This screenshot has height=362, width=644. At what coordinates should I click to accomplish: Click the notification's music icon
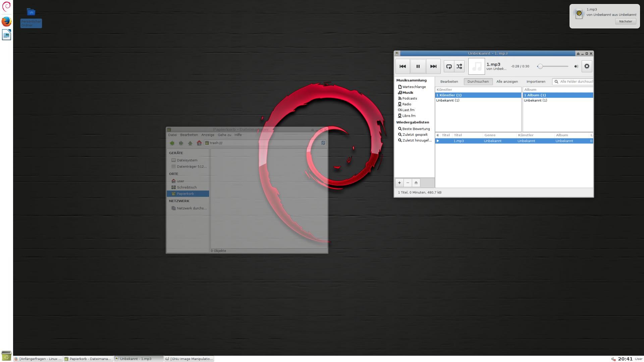coord(579,14)
